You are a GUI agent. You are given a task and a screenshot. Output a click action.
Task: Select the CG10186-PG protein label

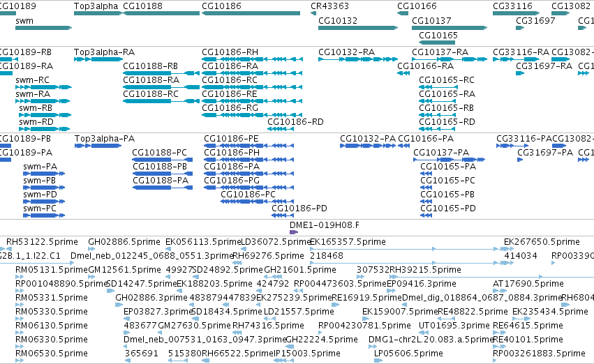point(232,181)
